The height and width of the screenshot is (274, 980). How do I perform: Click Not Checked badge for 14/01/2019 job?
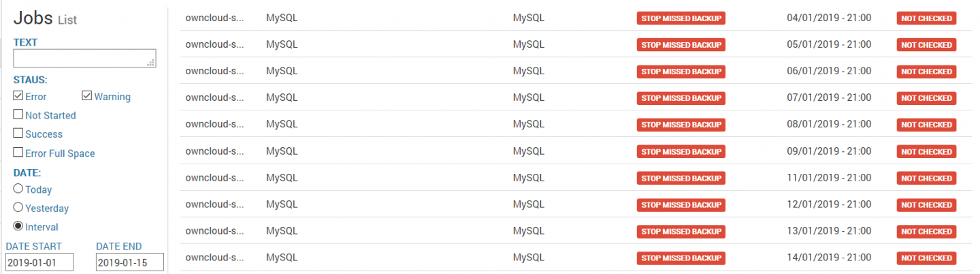(x=926, y=258)
